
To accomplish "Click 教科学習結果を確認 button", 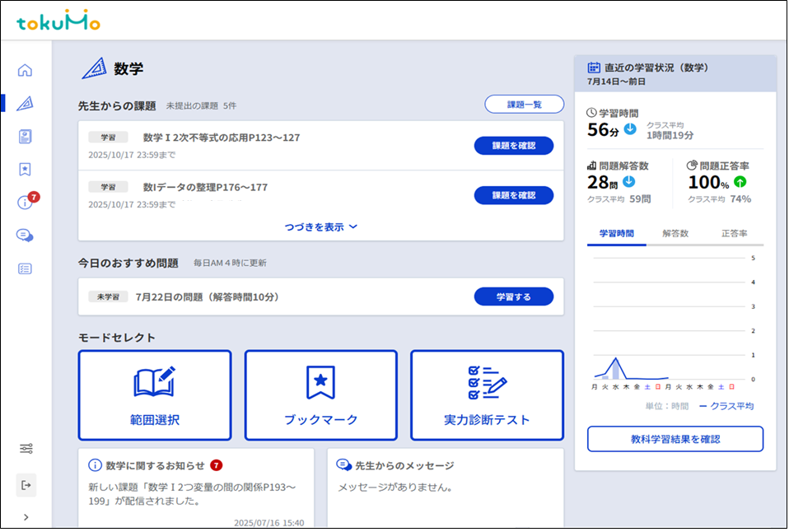I will [x=675, y=439].
